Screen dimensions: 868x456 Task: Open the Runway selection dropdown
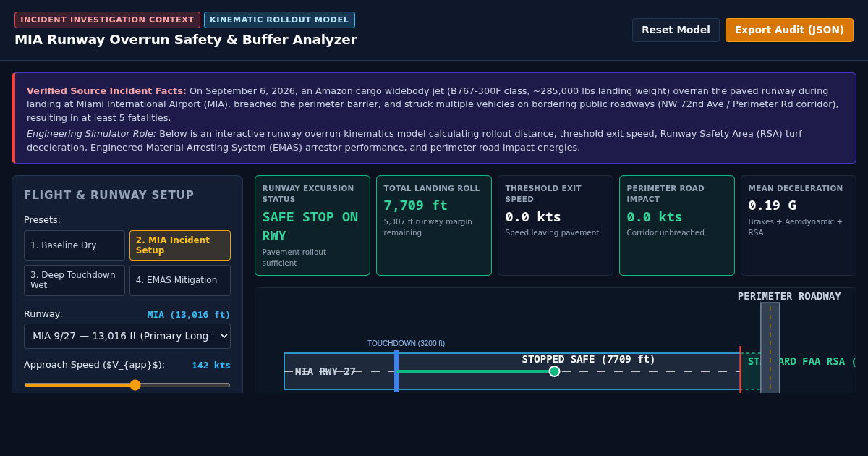pos(127,336)
